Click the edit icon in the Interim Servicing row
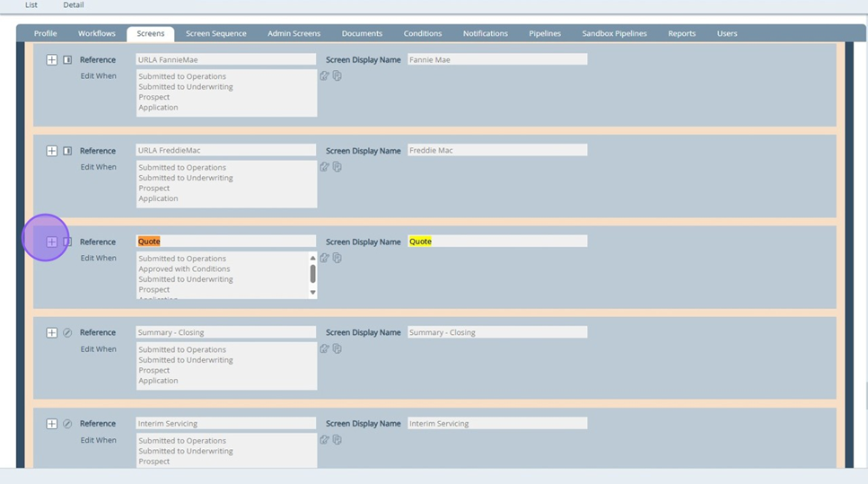This screenshot has height=484, width=868. tap(324, 440)
